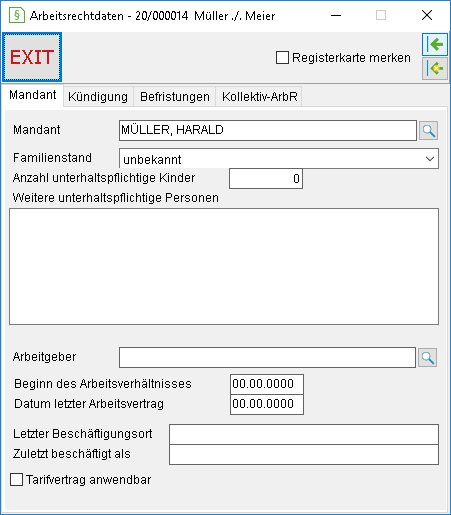Click the red EXIT button

pos(32,57)
